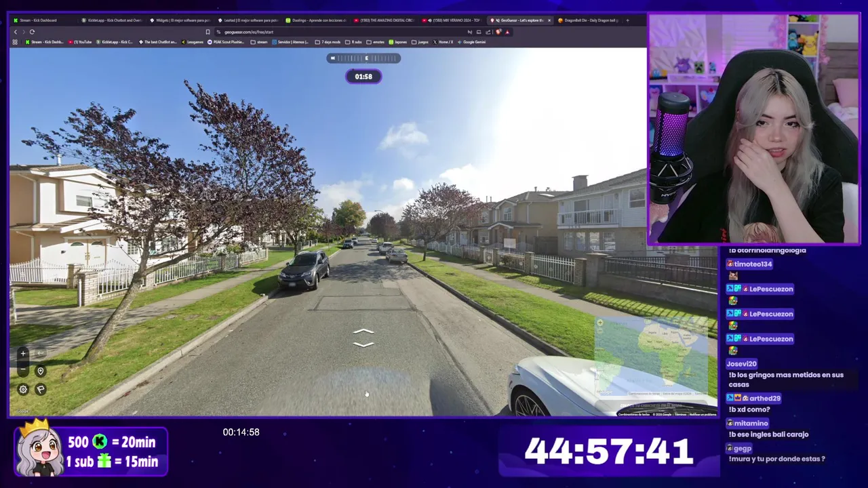Click the compass heading bar
Screen dimensions: 868x488
363,58
